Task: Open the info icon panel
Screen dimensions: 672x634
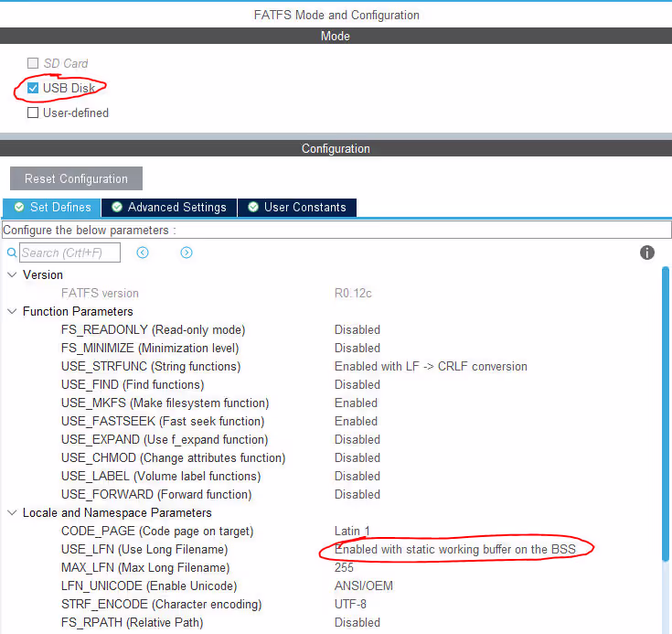Action: coord(647,253)
